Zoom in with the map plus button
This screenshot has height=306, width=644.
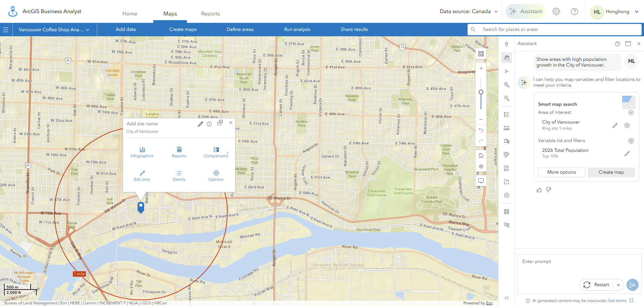click(x=481, y=68)
